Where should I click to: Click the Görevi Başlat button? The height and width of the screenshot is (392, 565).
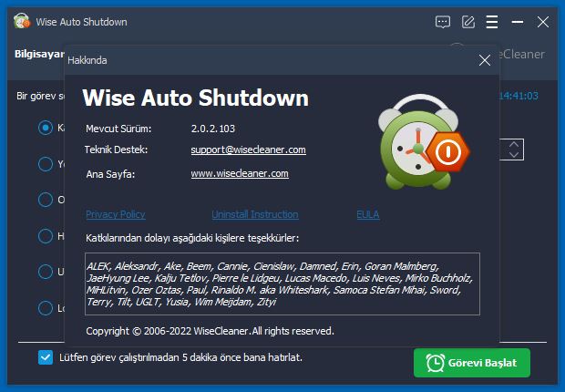point(472,363)
